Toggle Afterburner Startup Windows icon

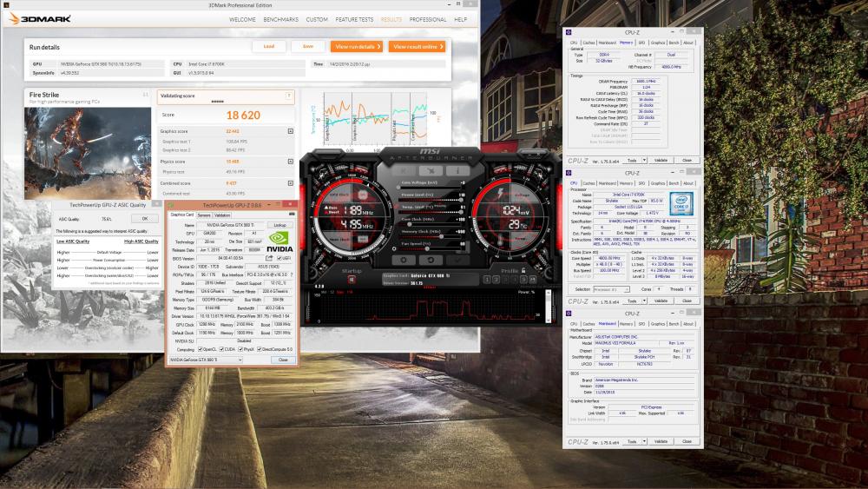click(351, 280)
